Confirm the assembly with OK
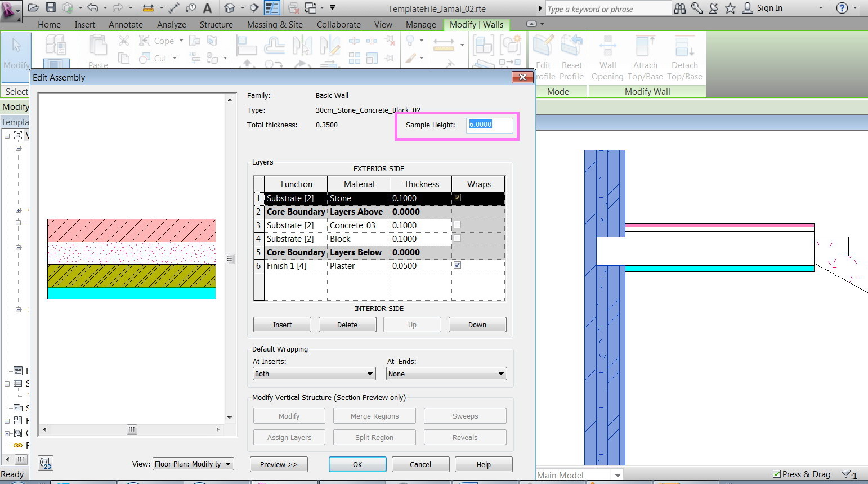Viewport: 868px width, 484px height. point(357,464)
